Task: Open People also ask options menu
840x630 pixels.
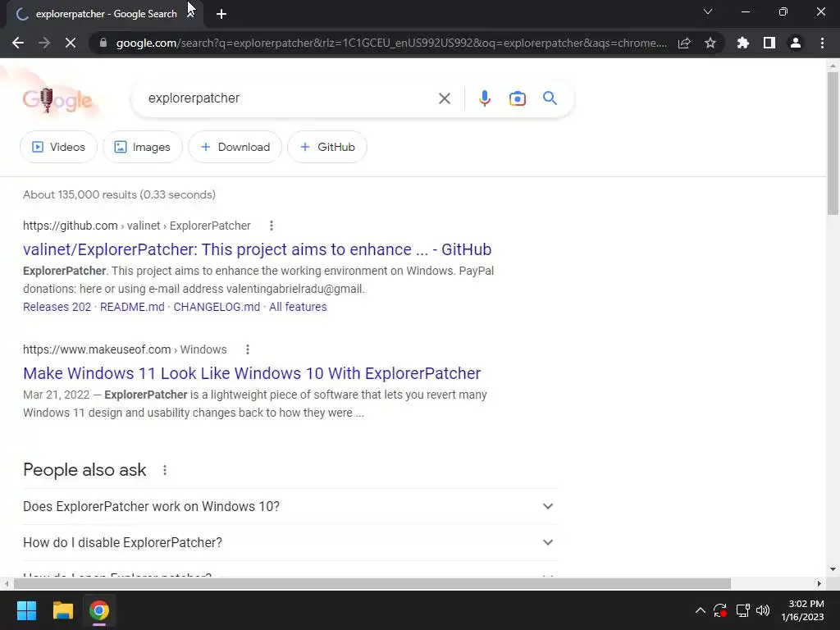Action: click(x=164, y=470)
